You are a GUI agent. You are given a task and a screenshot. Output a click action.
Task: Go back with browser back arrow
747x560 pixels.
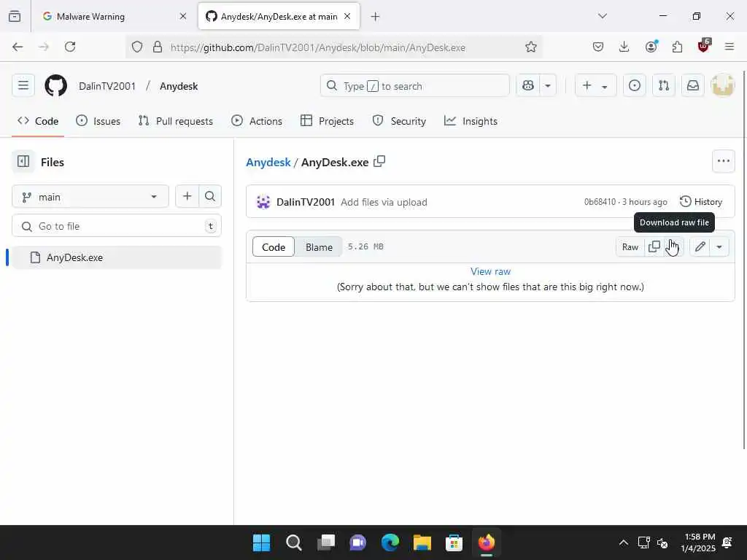(18, 47)
